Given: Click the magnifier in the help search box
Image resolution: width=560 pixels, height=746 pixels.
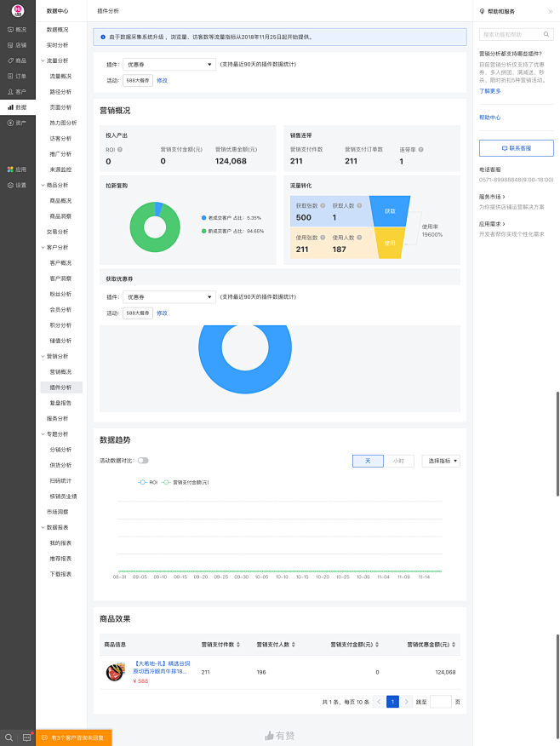Looking at the screenshot, I should tap(546, 34).
